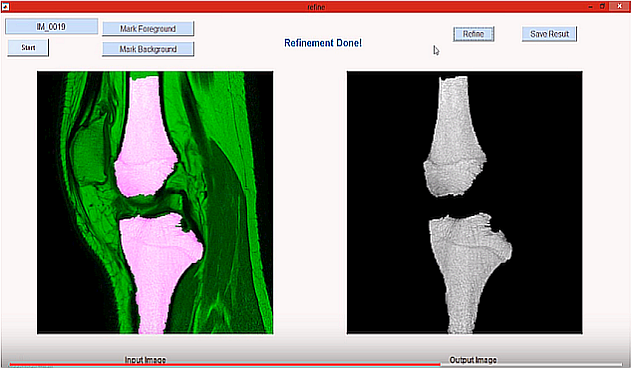Click Save Result
Image resolution: width=638 pixels, height=368 pixels.
549,34
